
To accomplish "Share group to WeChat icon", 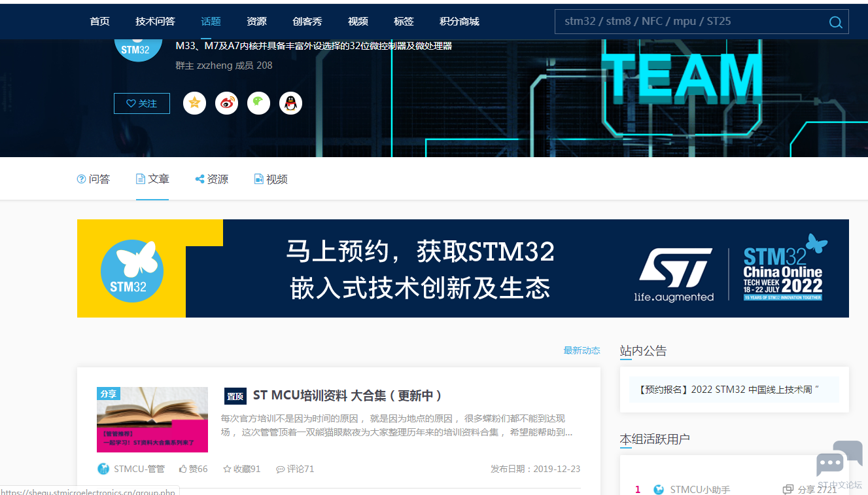I will click(258, 103).
